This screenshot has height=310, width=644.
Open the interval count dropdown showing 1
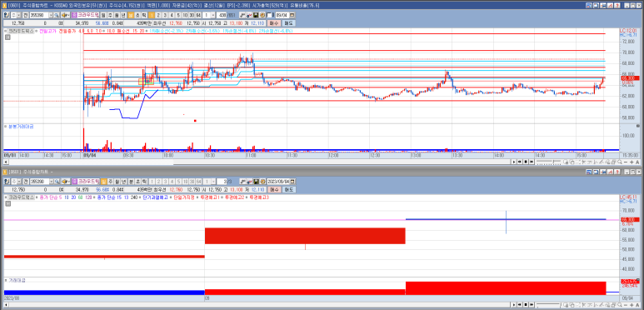[x=212, y=15]
